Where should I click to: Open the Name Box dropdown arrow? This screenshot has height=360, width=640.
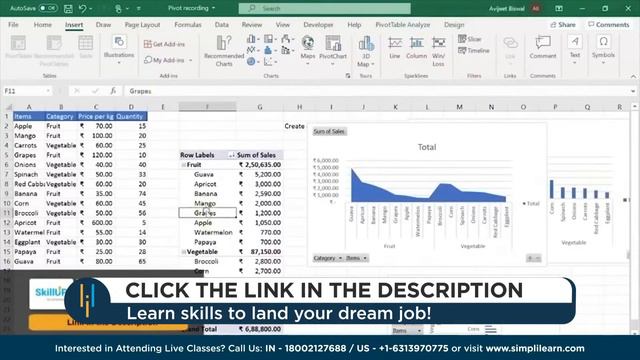(x=48, y=91)
